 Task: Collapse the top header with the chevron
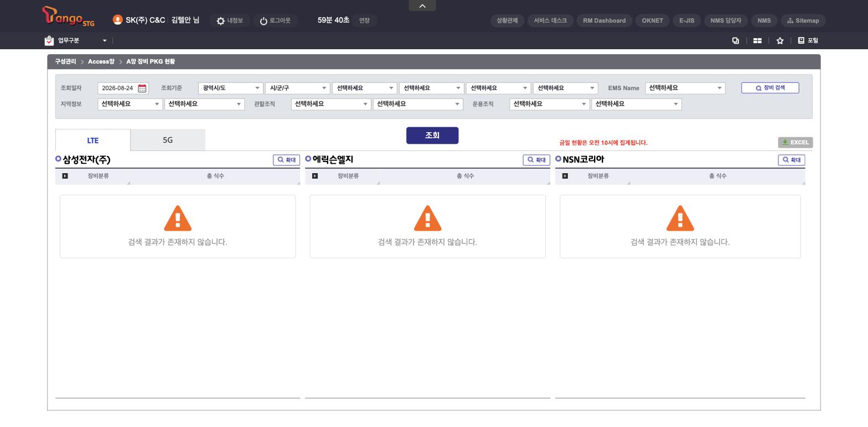pyautogui.click(x=422, y=6)
